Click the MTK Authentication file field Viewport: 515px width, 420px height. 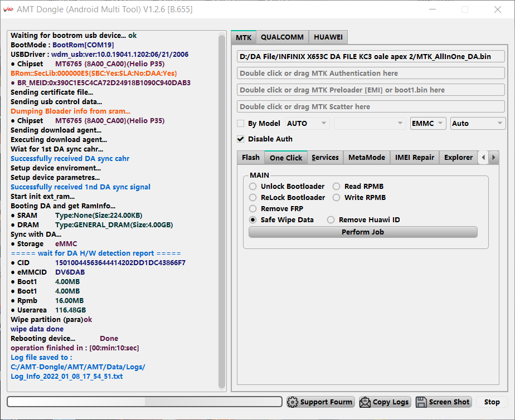point(371,73)
